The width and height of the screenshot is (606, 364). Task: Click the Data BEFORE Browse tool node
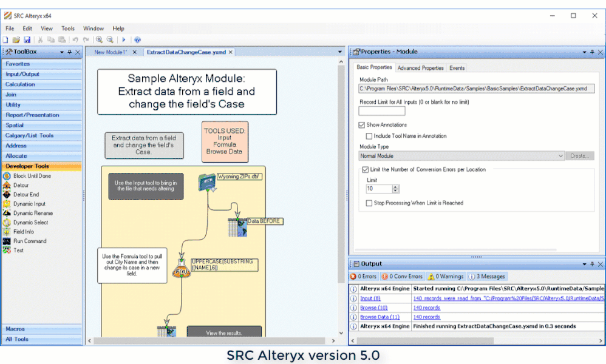pyautogui.click(x=237, y=227)
